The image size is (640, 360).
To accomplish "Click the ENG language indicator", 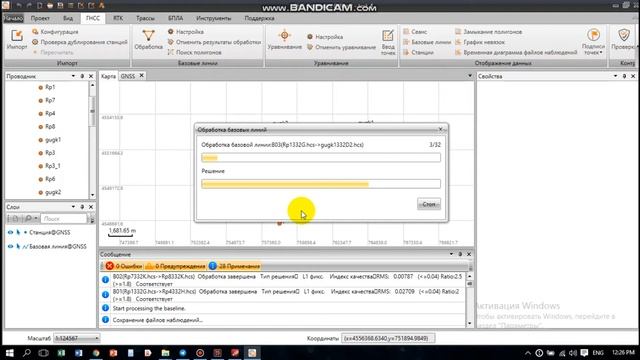I will pos(598,353).
